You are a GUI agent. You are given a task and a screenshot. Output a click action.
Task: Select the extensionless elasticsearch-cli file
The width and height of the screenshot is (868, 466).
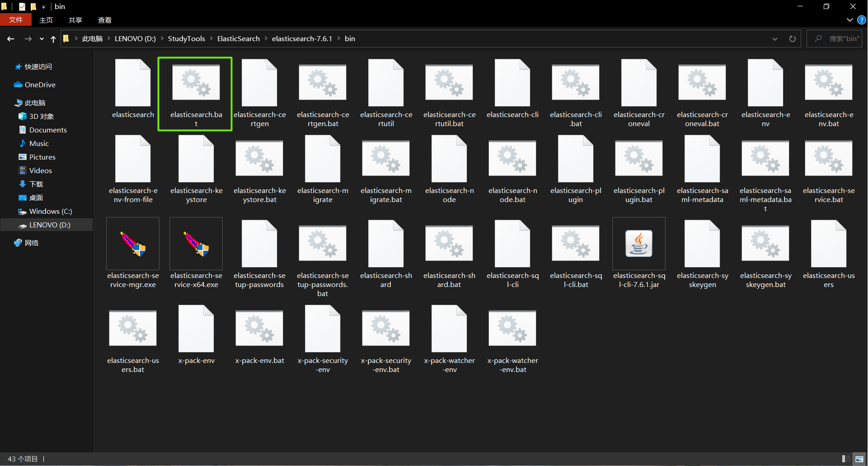512,89
